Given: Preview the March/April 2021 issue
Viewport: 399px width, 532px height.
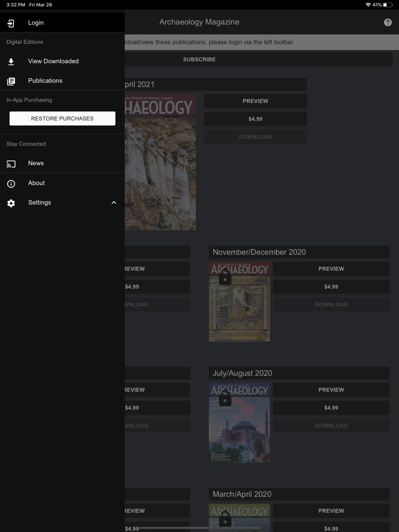Looking at the screenshot, I should tap(255, 101).
